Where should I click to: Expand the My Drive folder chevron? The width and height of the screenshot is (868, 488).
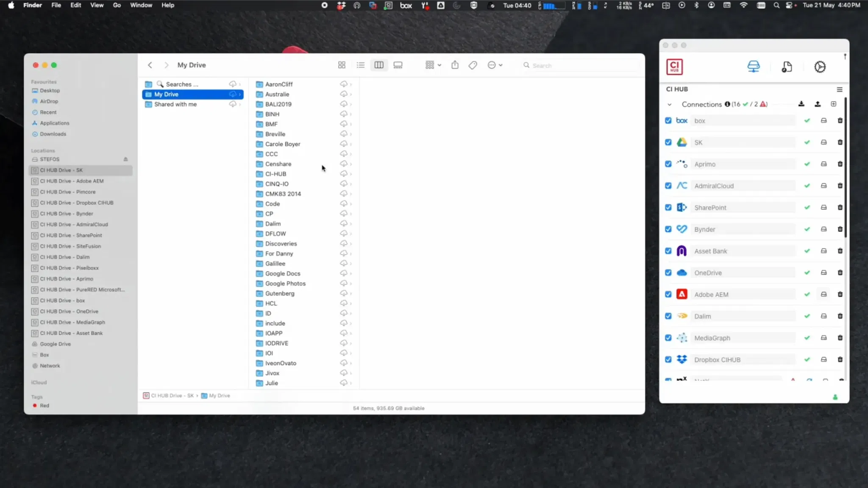coord(240,94)
